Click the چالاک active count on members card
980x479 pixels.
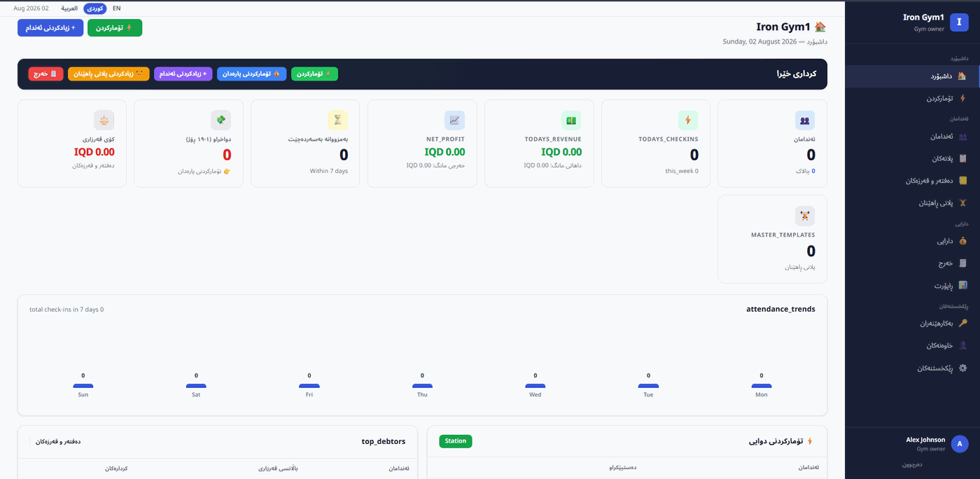tap(805, 171)
